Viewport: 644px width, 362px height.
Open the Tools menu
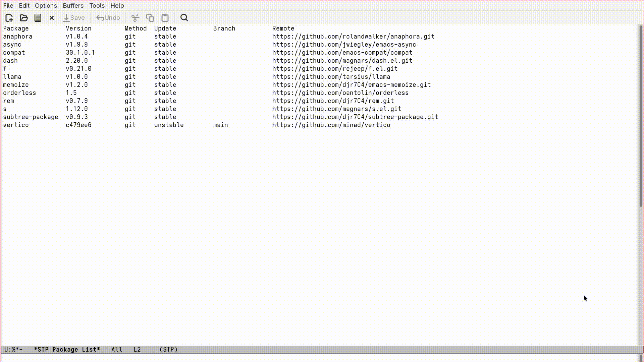(97, 6)
